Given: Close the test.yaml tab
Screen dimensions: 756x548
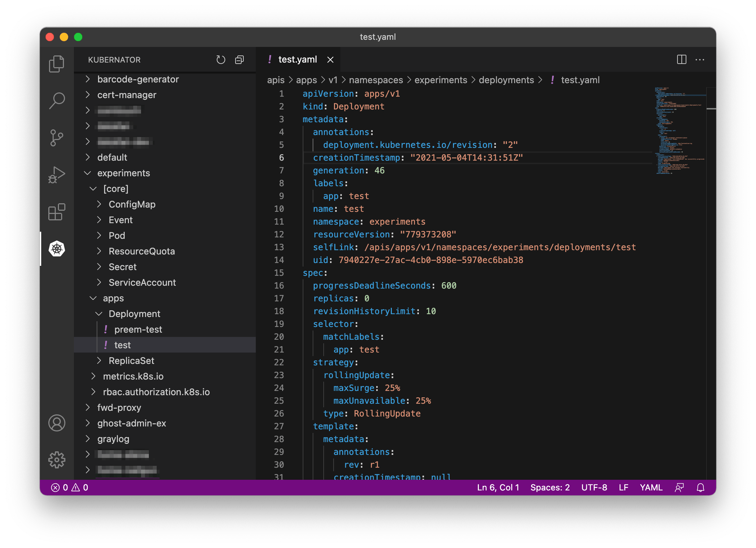Looking at the screenshot, I should pyautogui.click(x=330, y=60).
